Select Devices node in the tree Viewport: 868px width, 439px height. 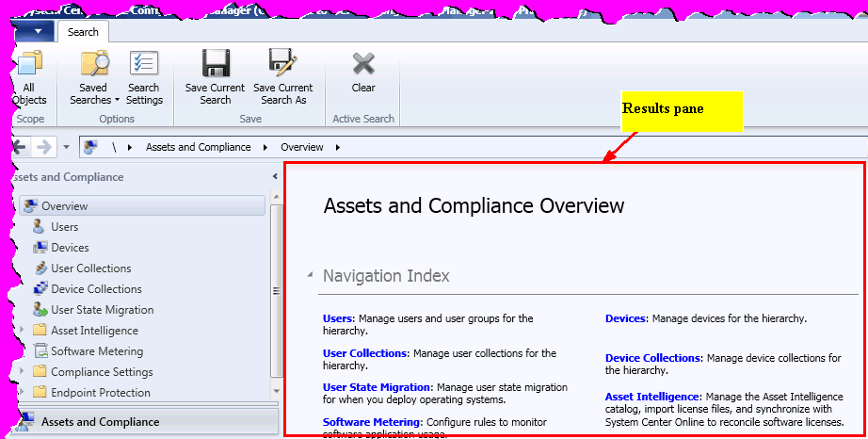pyautogui.click(x=70, y=248)
